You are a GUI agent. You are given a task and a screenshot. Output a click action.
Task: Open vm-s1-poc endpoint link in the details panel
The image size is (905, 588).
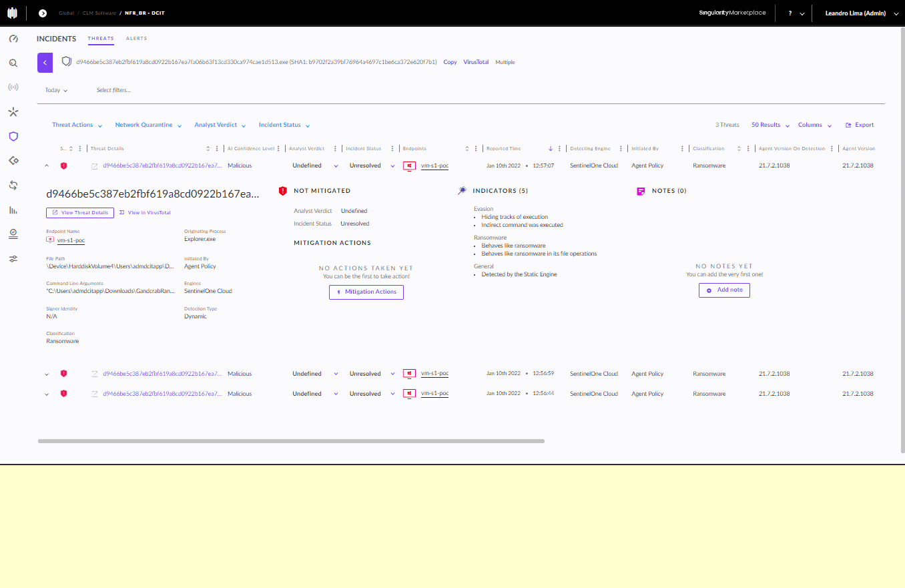(71, 240)
